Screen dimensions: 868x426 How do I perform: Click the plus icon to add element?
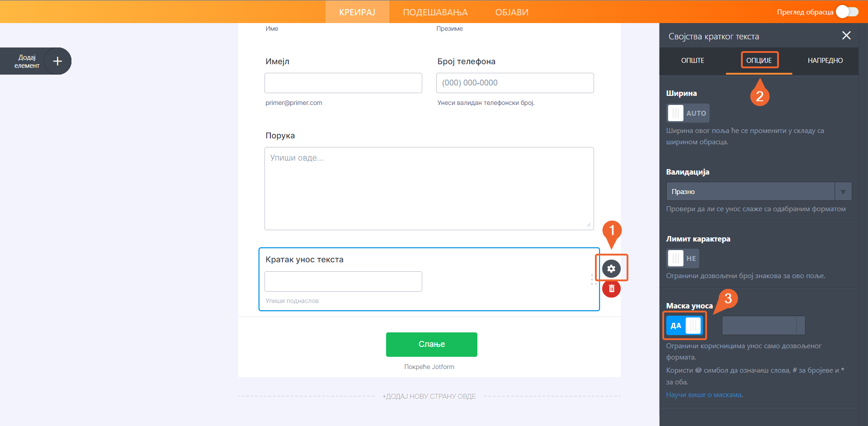(x=57, y=61)
